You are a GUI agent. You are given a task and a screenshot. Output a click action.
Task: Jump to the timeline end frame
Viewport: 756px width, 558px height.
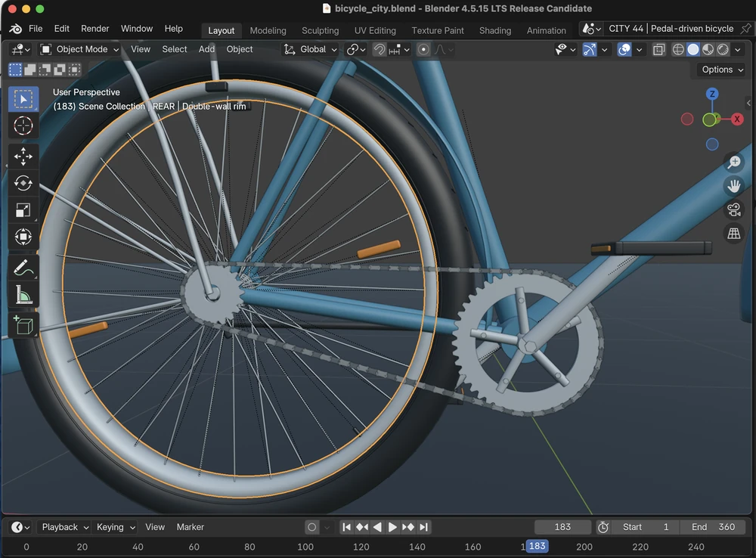pyautogui.click(x=423, y=527)
